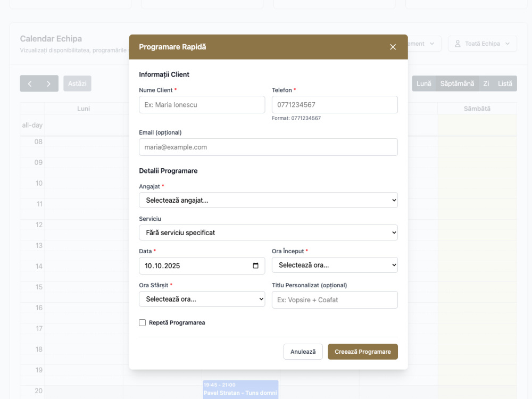Click the Email (opțional) field

(268, 147)
